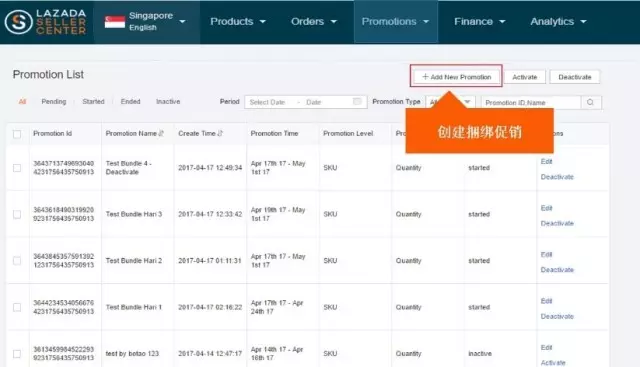This screenshot has width=640, height=367.
Task: Click the Promotion Level column header
Action: point(348,133)
